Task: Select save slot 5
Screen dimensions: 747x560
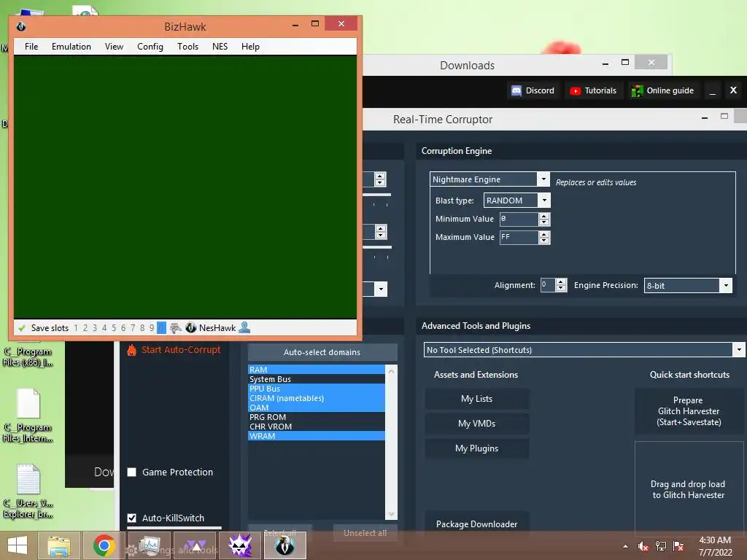Action: pos(114,328)
